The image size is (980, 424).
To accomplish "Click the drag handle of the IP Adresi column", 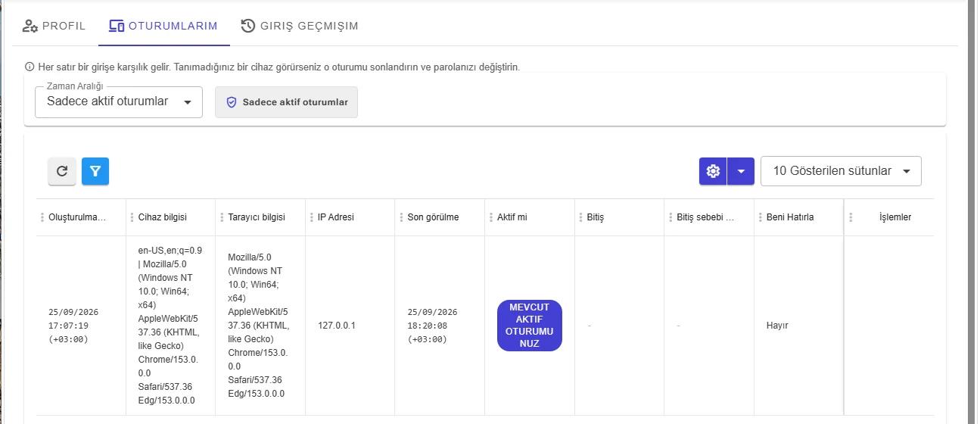I will point(311,217).
